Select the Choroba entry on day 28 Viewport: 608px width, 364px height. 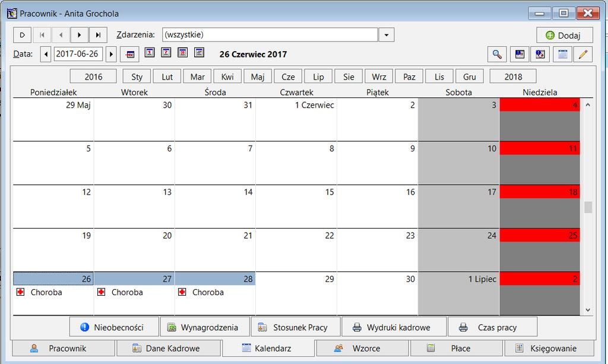click(x=208, y=292)
